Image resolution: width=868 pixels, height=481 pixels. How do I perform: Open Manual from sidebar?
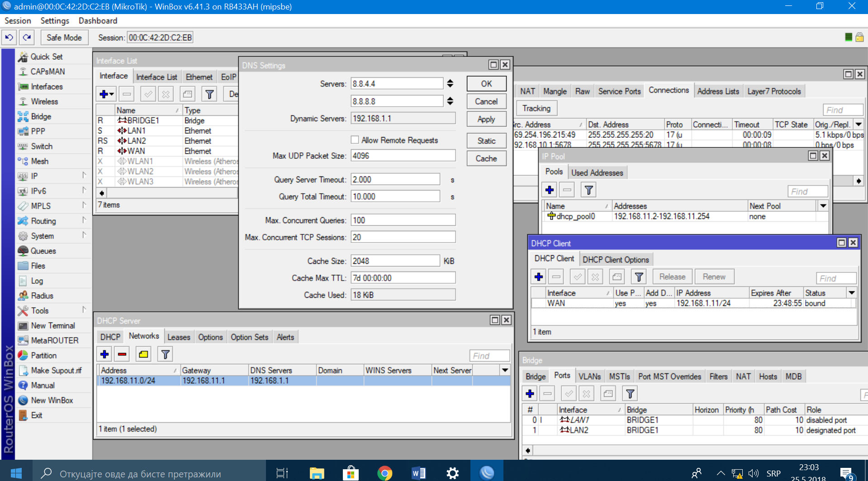(x=43, y=385)
